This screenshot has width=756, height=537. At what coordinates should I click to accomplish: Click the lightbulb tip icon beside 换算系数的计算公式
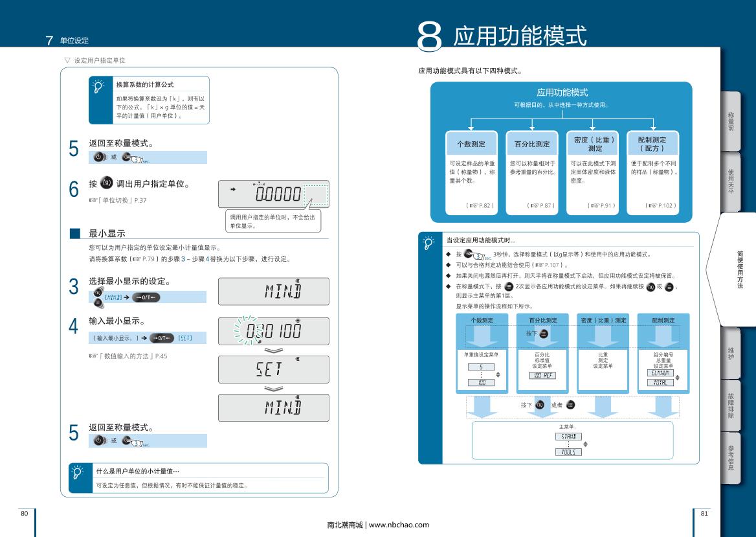coord(98,87)
